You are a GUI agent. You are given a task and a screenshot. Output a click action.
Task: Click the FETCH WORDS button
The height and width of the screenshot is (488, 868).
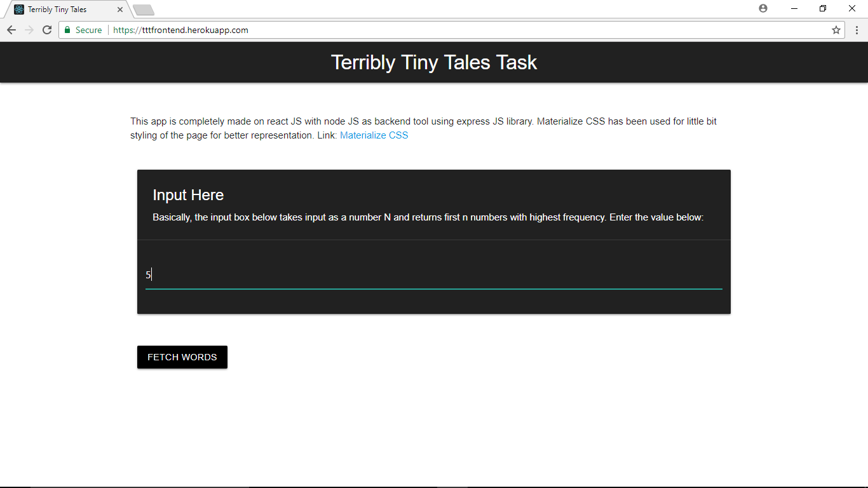pos(182,357)
